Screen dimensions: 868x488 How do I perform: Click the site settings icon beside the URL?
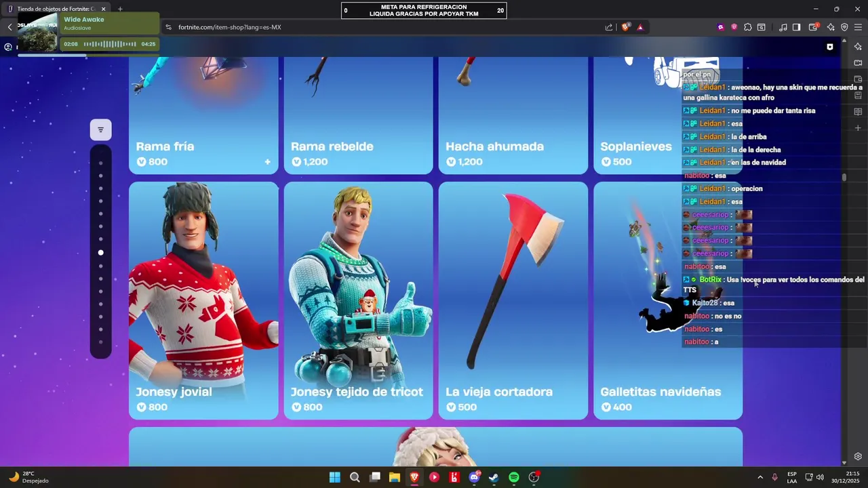(168, 27)
